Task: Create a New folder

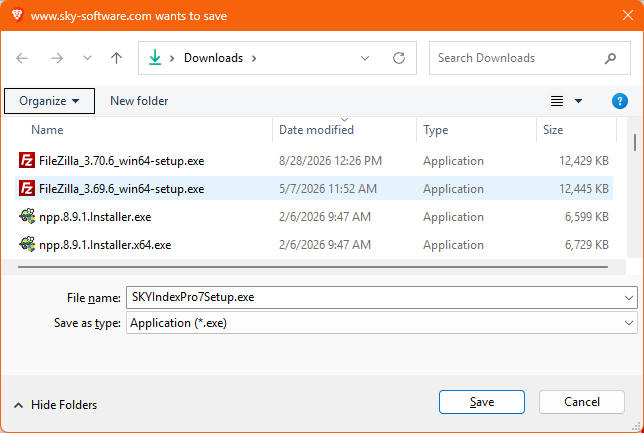Action: point(139,101)
